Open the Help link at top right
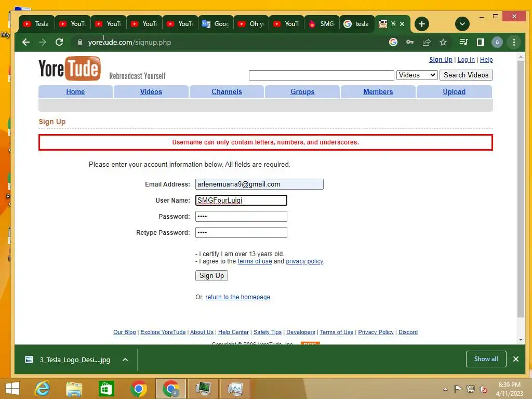The width and height of the screenshot is (532, 399). coord(486,60)
